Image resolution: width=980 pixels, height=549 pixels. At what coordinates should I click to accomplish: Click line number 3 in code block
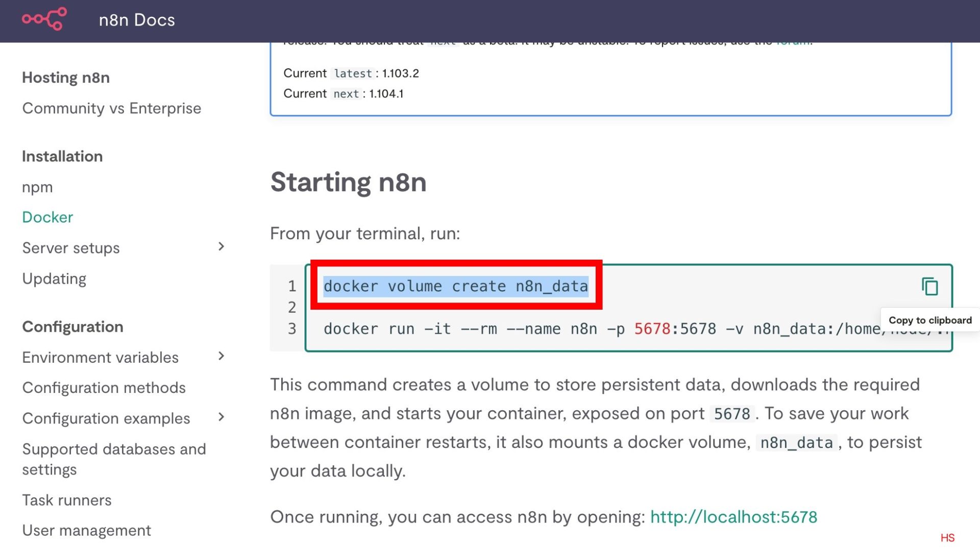(x=292, y=329)
